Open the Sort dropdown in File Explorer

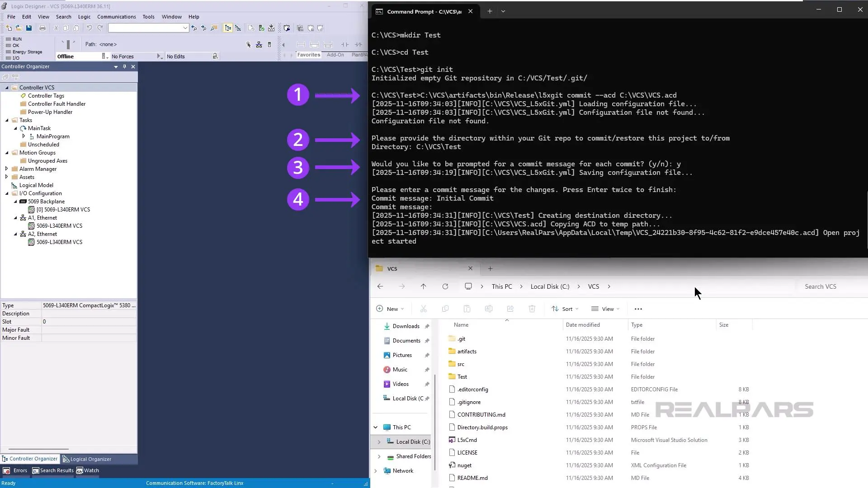(565, 309)
